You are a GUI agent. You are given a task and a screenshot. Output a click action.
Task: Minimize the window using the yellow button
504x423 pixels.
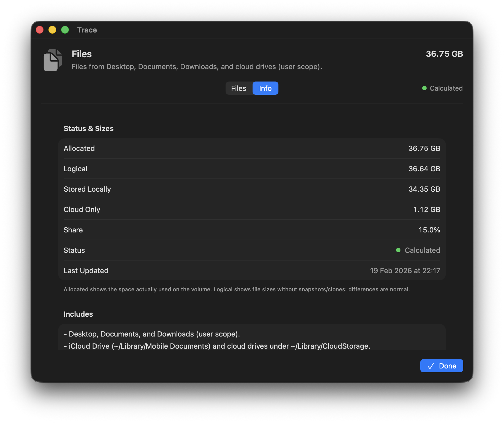[52, 30]
